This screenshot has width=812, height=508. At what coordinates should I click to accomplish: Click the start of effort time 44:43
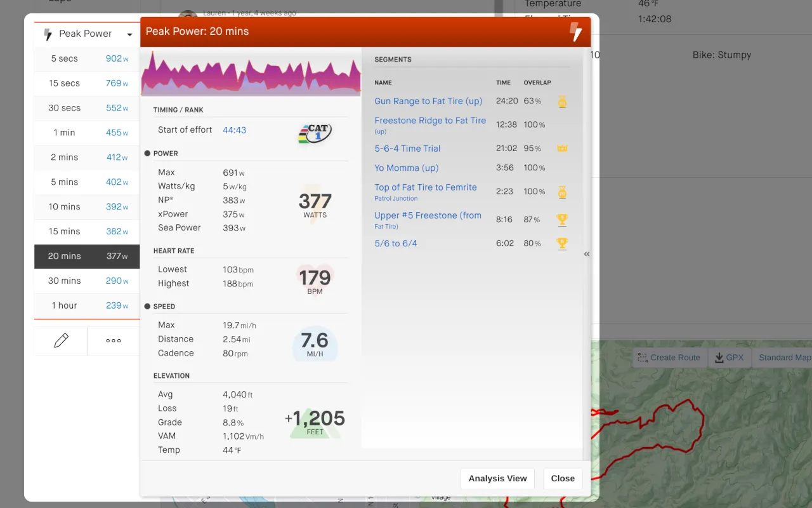click(x=234, y=130)
